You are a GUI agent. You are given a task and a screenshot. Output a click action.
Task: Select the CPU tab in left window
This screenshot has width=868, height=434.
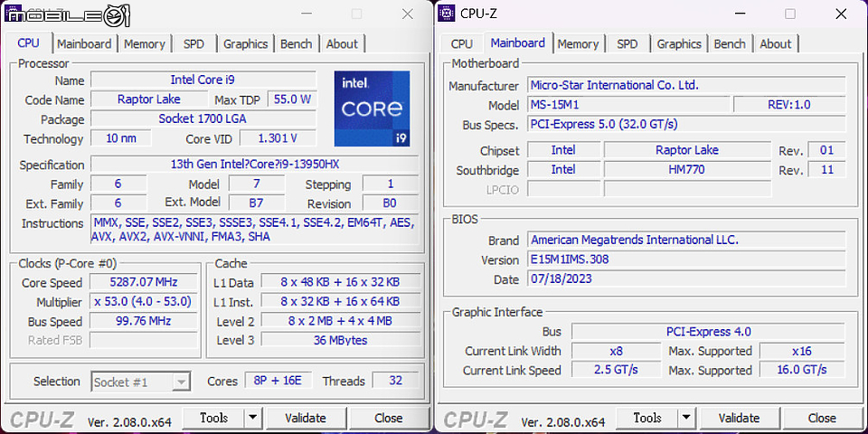click(x=29, y=43)
